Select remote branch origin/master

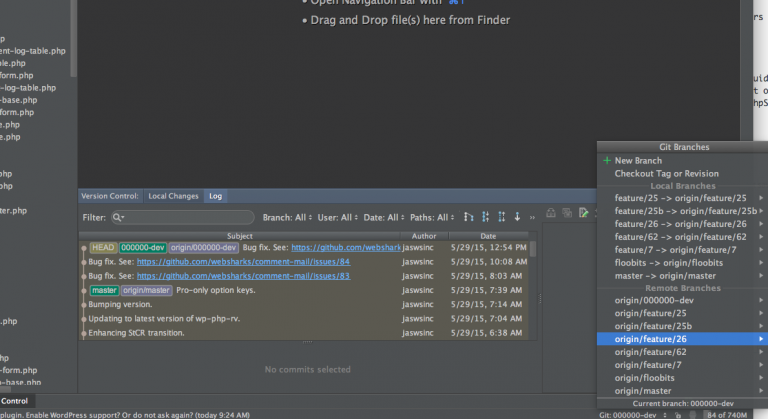coord(682,391)
